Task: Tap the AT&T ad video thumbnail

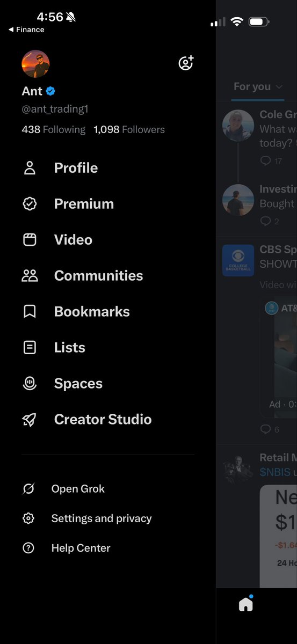Action: pos(278,357)
